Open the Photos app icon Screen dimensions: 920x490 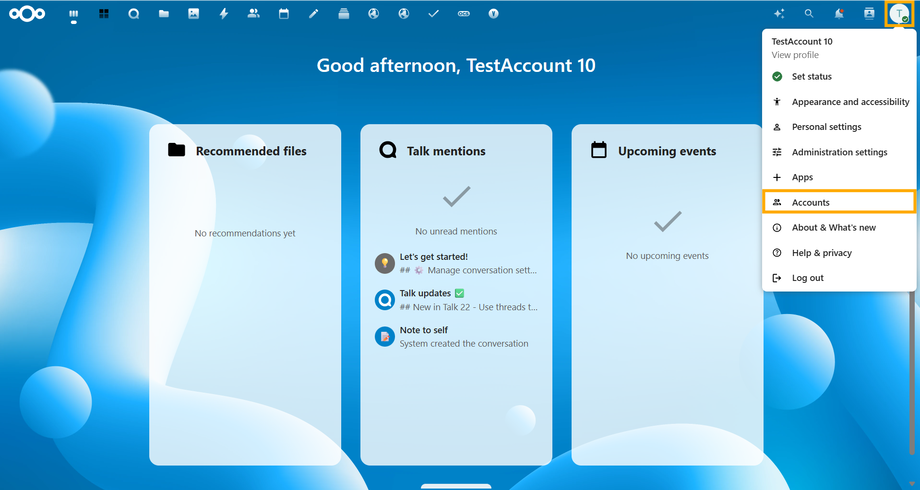pos(194,13)
